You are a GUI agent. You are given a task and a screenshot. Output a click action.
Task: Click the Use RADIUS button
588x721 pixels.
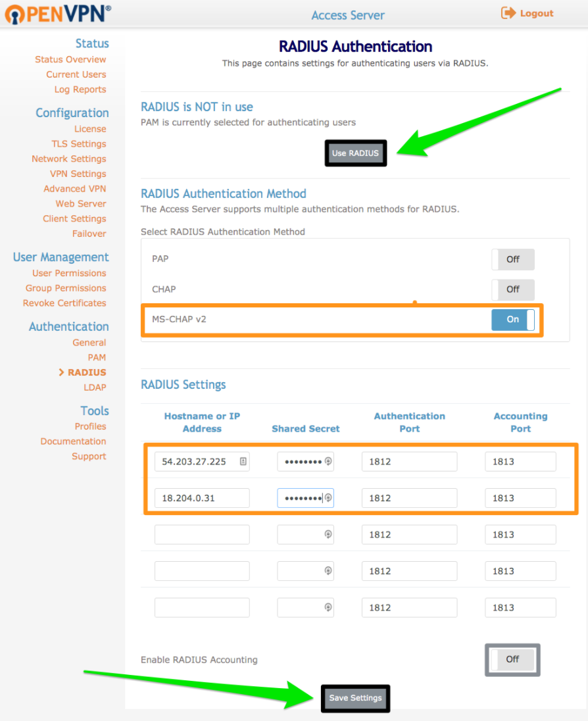click(355, 153)
